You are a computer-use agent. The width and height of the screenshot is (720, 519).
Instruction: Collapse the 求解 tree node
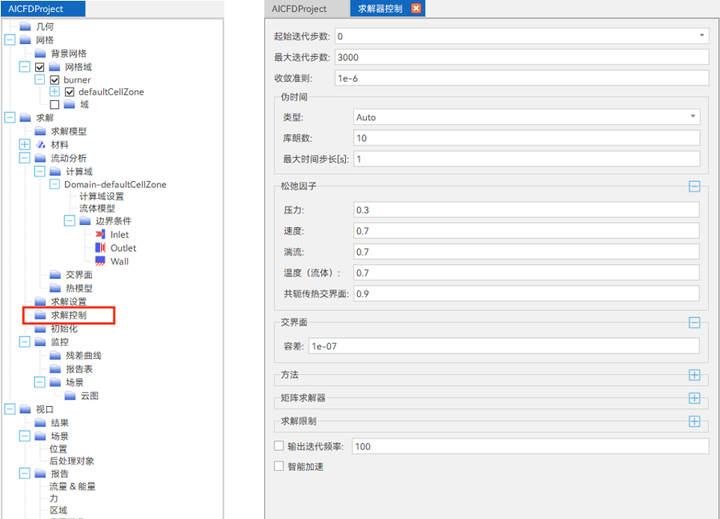coord(10,118)
